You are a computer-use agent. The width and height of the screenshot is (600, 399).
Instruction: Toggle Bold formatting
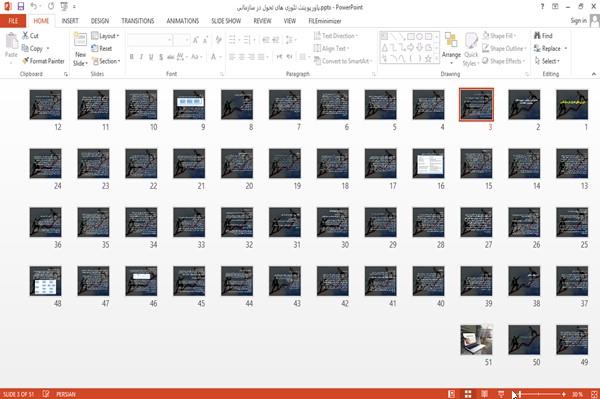pos(132,57)
